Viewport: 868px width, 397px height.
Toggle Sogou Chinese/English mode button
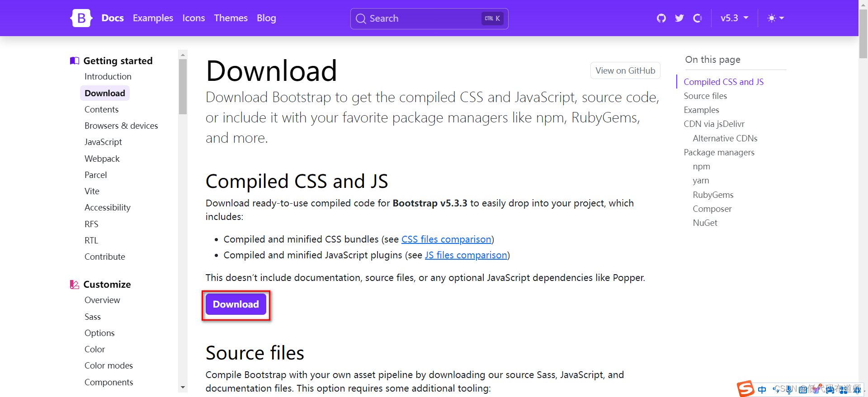[x=762, y=390]
